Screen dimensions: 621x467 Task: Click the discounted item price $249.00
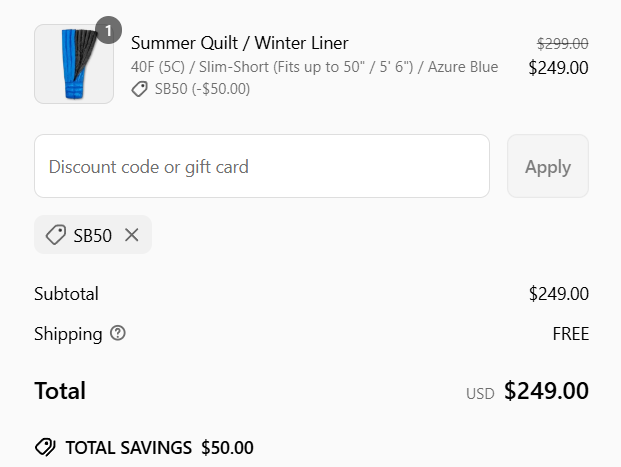558,68
